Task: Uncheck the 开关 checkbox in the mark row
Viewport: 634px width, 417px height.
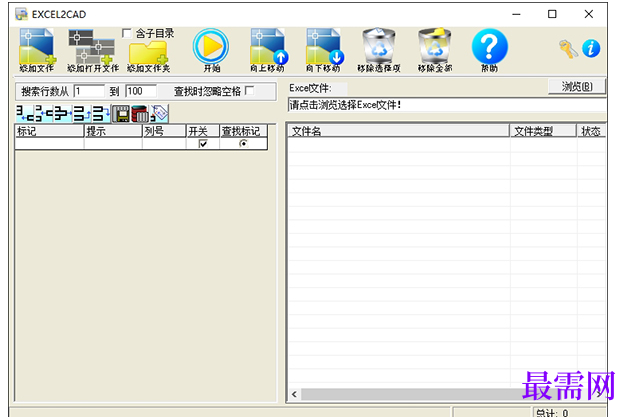Action: point(203,143)
